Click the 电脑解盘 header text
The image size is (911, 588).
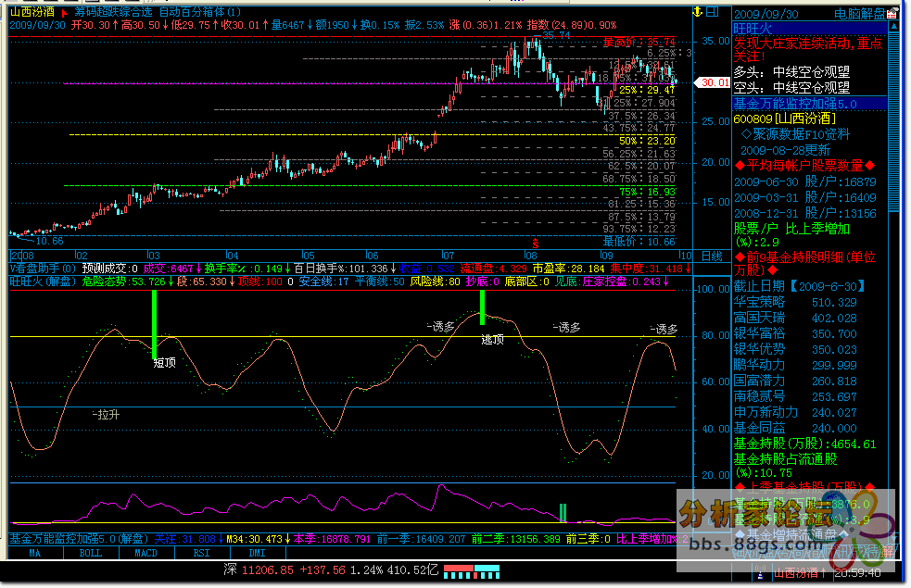pos(860,14)
